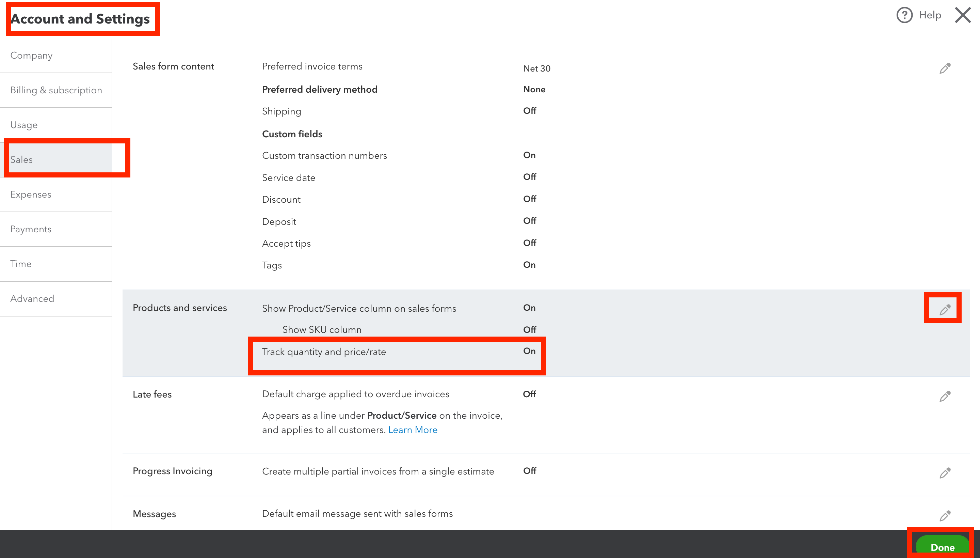Screen dimensions: 980x558
Task: Switch to the Time tab
Action: click(x=21, y=264)
